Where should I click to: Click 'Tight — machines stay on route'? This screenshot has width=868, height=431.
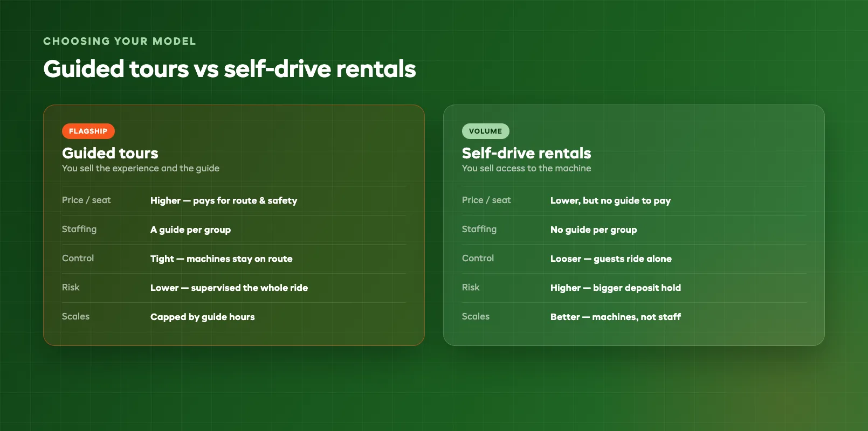tap(222, 259)
